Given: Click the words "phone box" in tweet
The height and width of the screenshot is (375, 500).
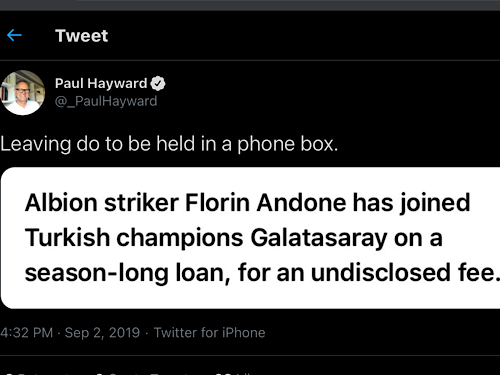Looking at the screenshot, I should (285, 144).
